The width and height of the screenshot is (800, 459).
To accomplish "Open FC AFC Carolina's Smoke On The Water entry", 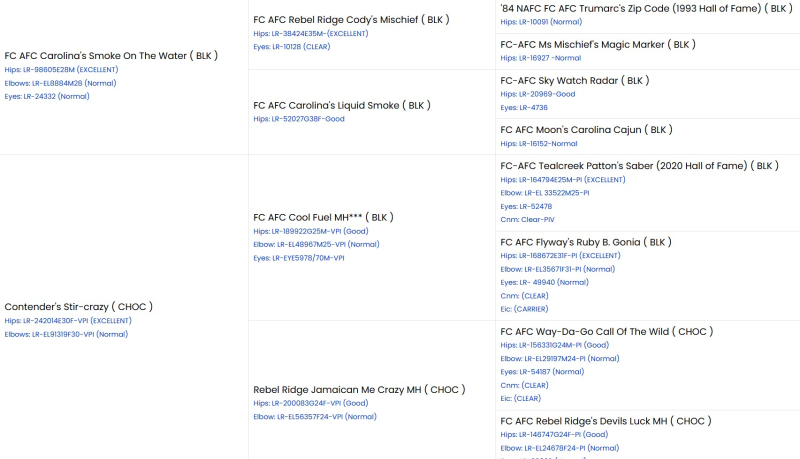I will 111,56.
